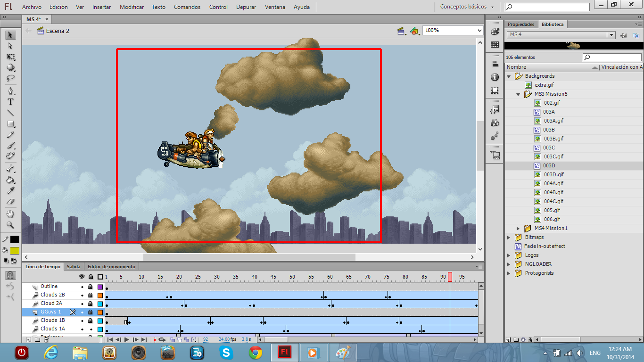Collapse the Backgrounds library folder

coord(509,76)
